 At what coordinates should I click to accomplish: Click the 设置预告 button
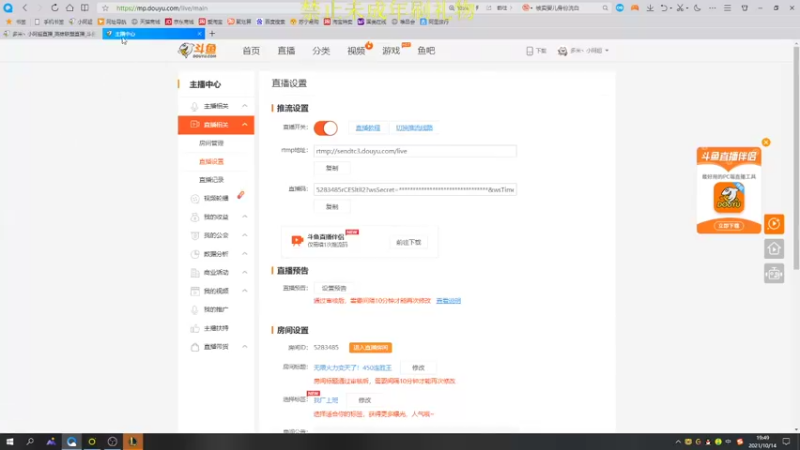tap(334, 288)
